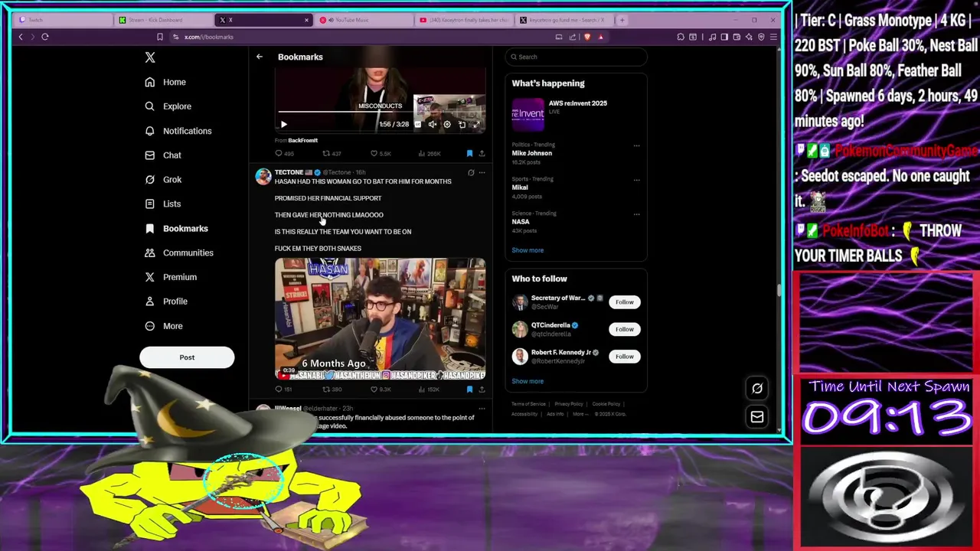The image size is (980, 551).
Task: Play the Hasan video thumbnail
Action: 380,319
